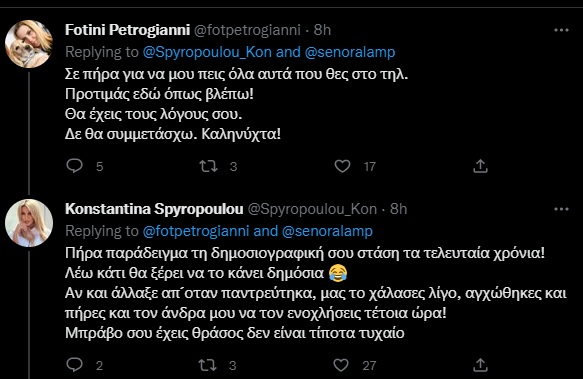Retweet Konstantina Spyropoulou's tweet
Screen dimensions: 583x379
[207, 365]
